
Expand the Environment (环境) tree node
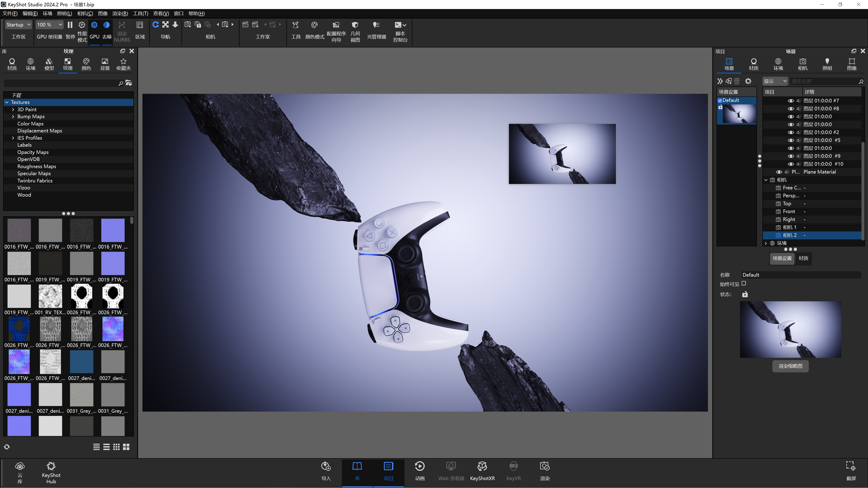(x=766, y=243)
